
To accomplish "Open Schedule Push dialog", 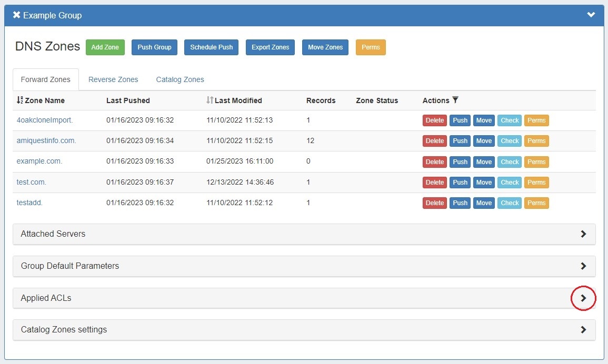I will pos(211,47).
